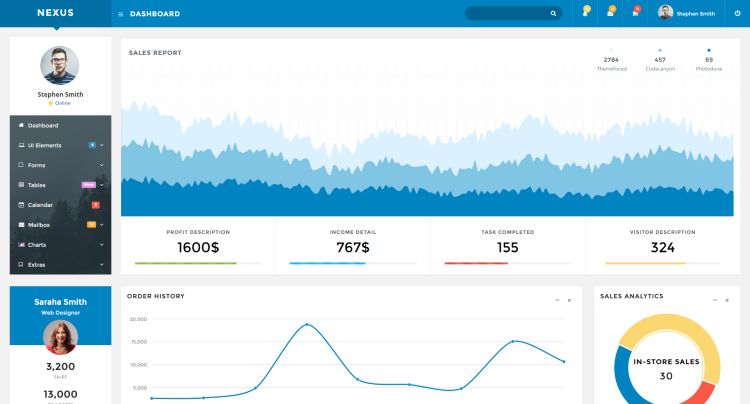Click the search magnifier icon
Viewport: 750px width, 404px height.
tap(553, 13)
